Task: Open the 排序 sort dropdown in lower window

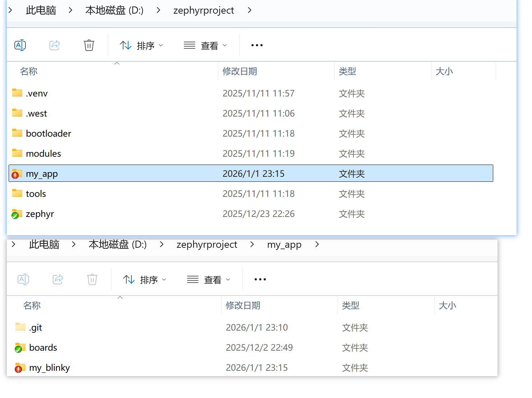Action: [145, 280]
